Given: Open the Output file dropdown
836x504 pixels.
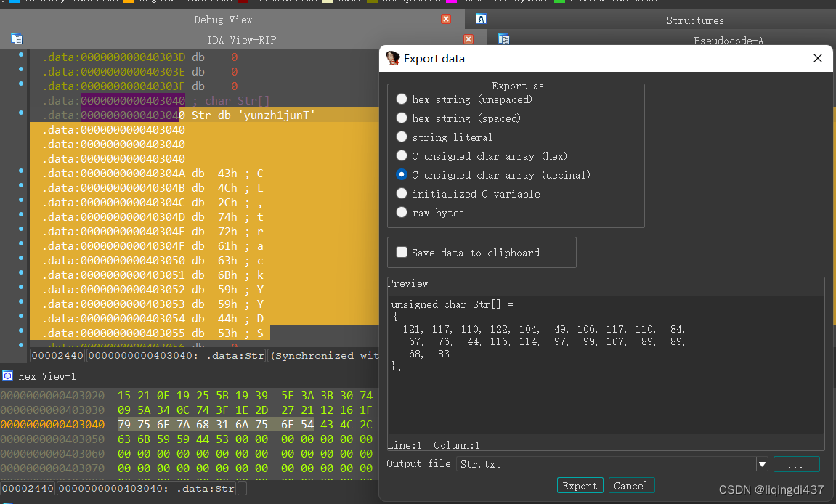Looking at the screenshot, I should point(762,463).
